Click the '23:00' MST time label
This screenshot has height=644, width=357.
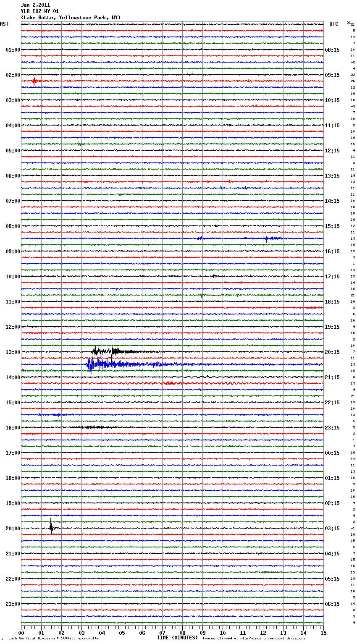point(13,604)
